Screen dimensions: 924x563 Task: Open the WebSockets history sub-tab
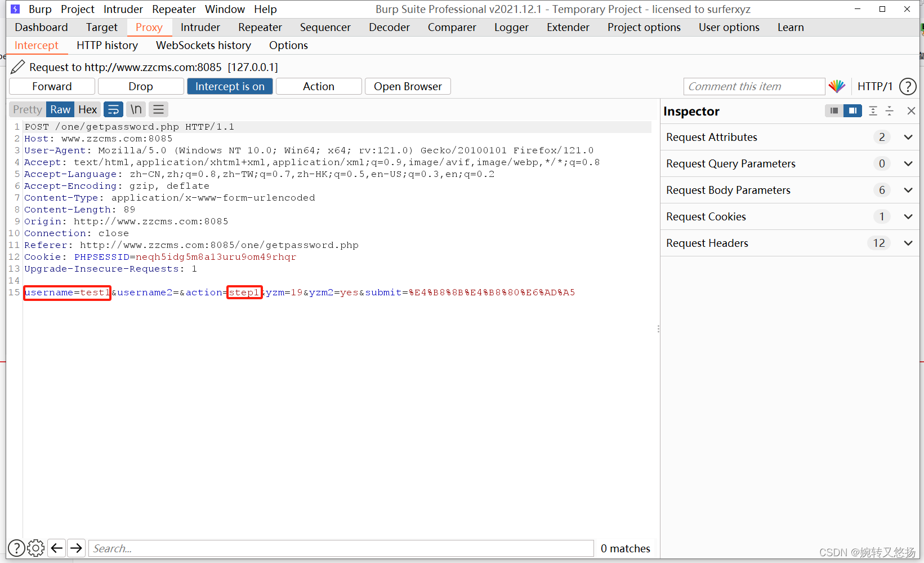point(203,45)
